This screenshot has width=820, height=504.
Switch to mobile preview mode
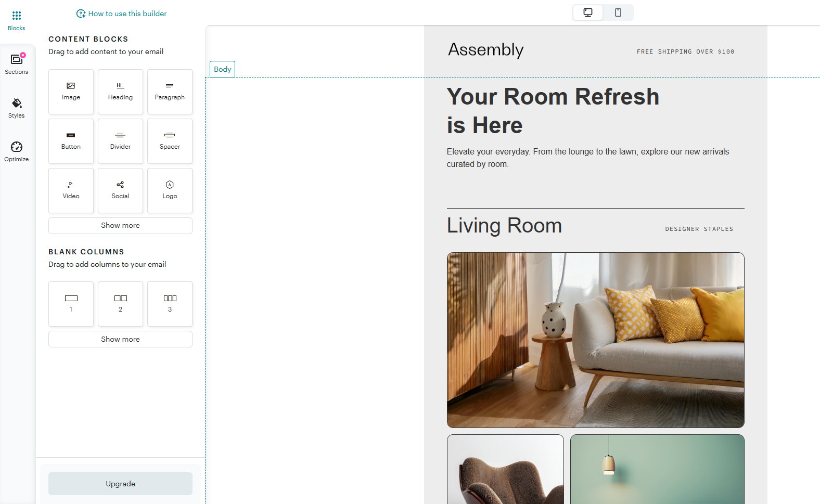(x=618, y=12)
